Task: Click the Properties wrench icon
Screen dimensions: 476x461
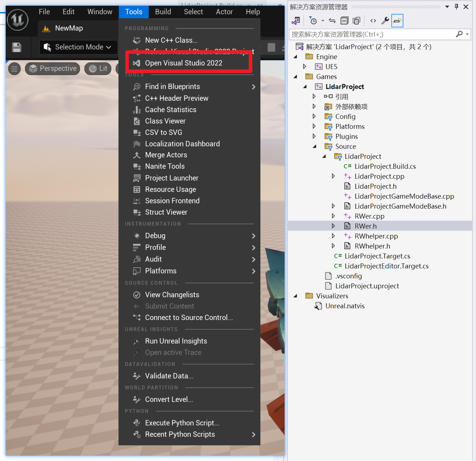Action: [385, 21]
